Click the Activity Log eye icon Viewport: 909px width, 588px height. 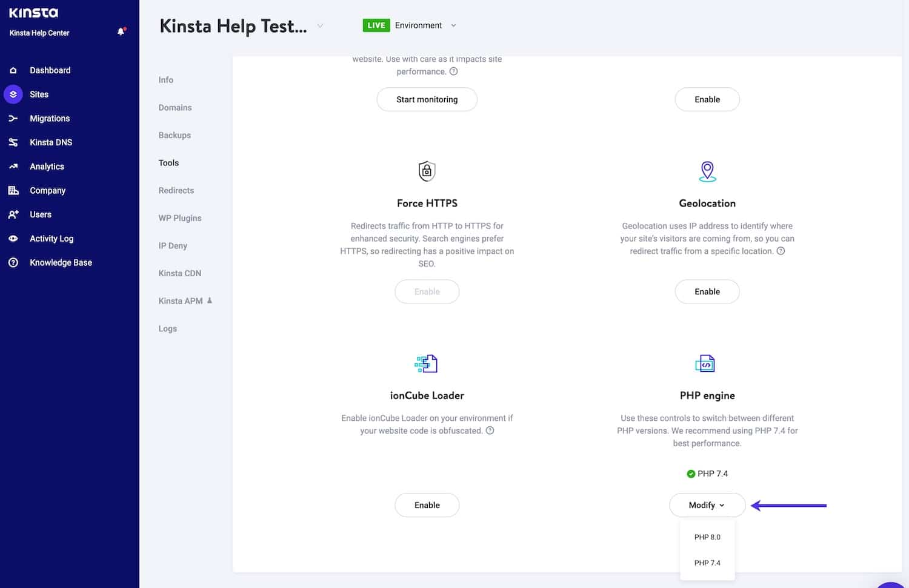13,239
